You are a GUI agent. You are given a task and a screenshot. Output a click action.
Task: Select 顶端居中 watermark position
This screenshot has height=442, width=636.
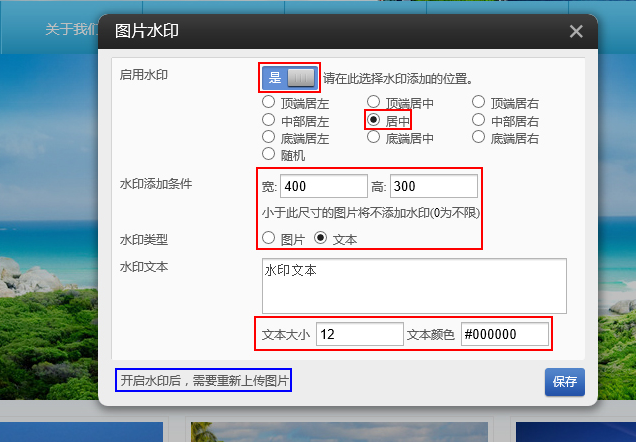coord(373,102)
